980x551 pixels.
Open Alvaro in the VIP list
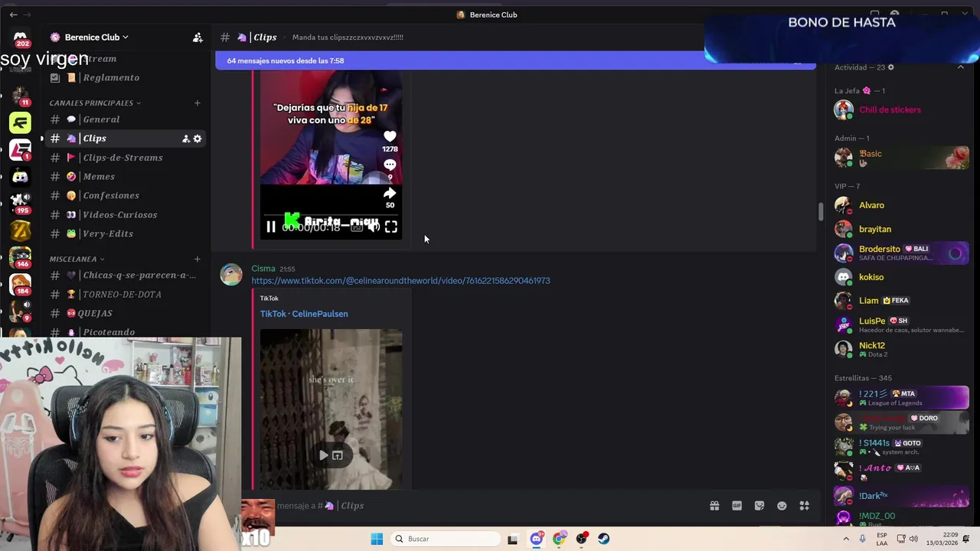pyautogui.click(x=900, y=205)
